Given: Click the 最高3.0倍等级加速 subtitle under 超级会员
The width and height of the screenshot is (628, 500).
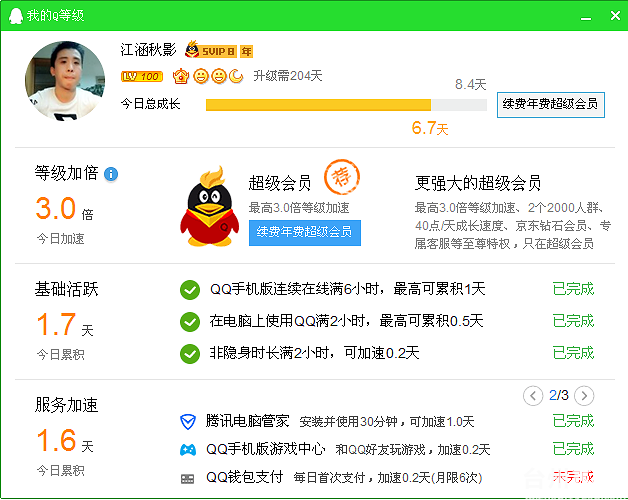Looking at the screenshot, I should click(x=299, y=208).
